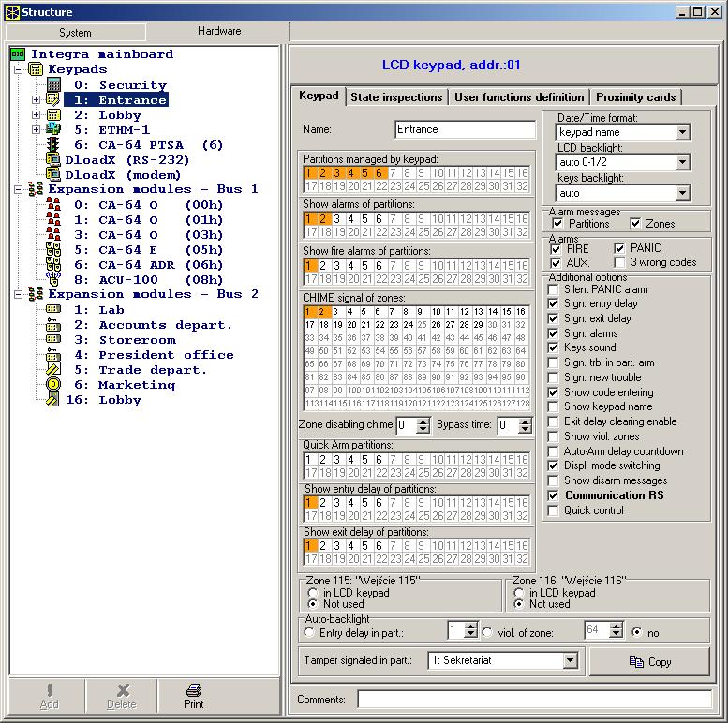Click the 16: Lobby module icon
The image size is (728, 723).
pos(52,399)
